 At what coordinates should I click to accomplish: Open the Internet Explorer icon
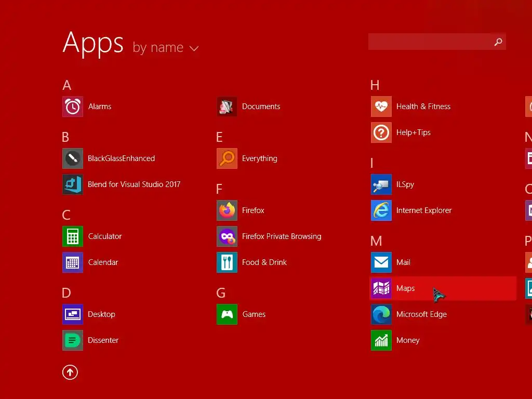click(x=381, y=210)
